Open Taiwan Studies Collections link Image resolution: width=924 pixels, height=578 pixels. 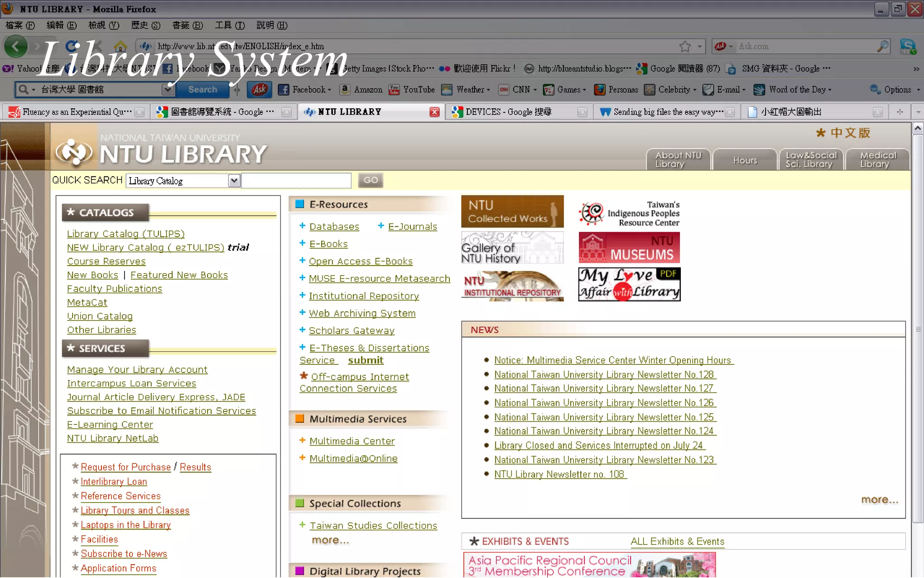pos(373,526)
